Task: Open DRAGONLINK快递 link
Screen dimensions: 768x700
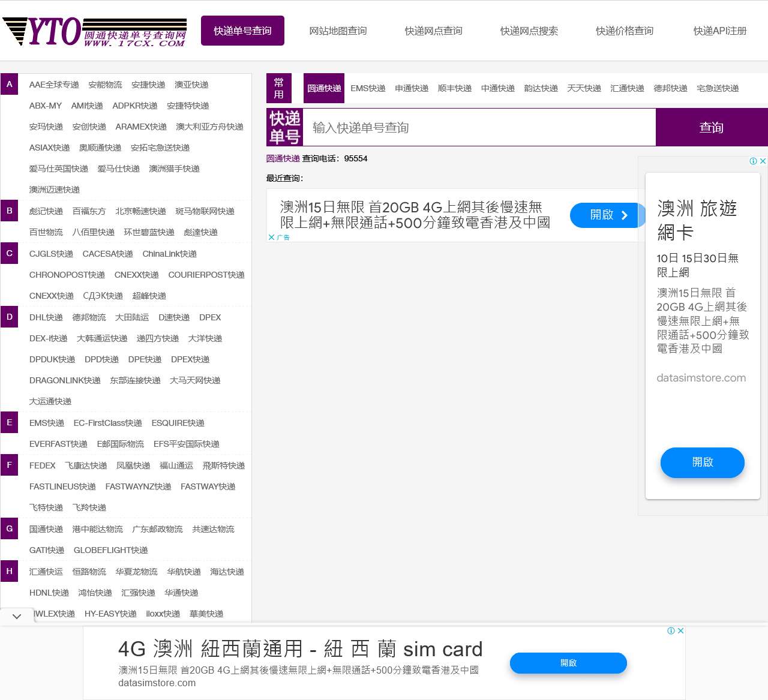Action: click(65, 380)
